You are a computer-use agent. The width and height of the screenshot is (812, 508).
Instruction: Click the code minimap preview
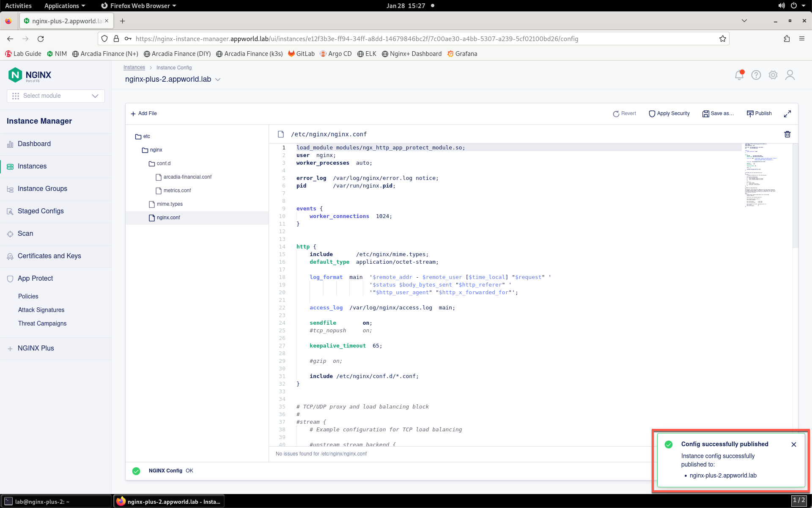coord(762,175)
